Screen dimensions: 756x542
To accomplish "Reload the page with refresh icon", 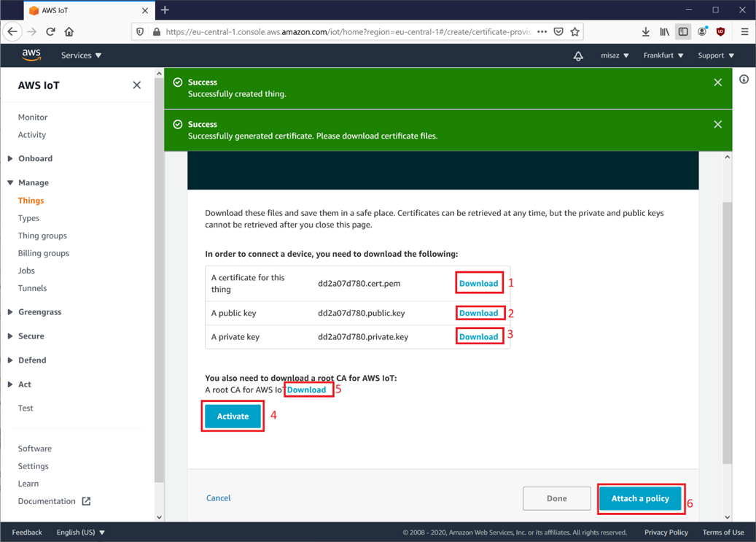I will (x=50, y=32).
